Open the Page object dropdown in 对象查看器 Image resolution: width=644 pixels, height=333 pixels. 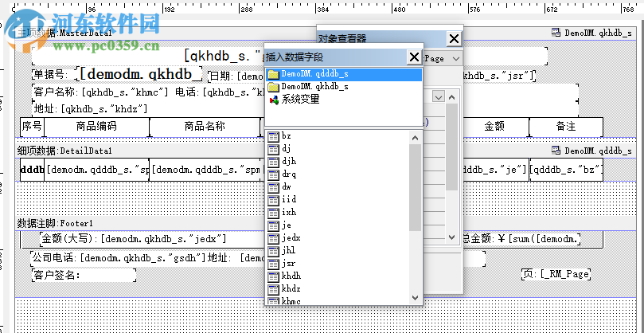[456, 59]
